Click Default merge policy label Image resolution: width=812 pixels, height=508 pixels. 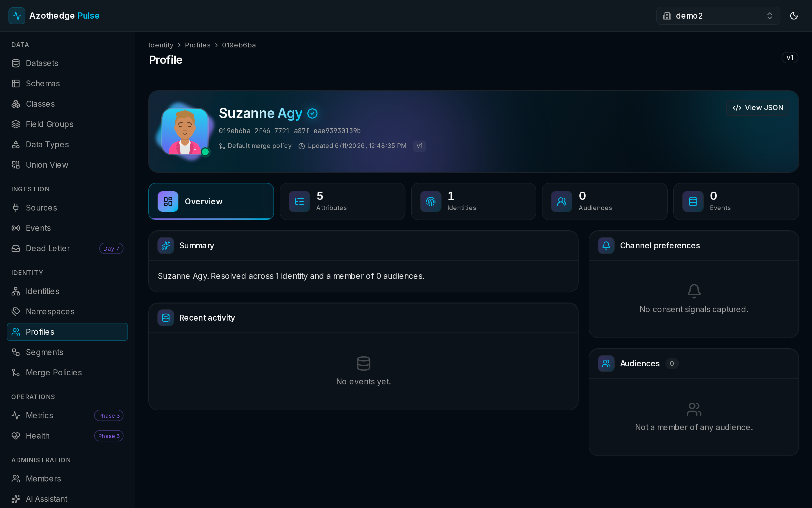[259, 146]
